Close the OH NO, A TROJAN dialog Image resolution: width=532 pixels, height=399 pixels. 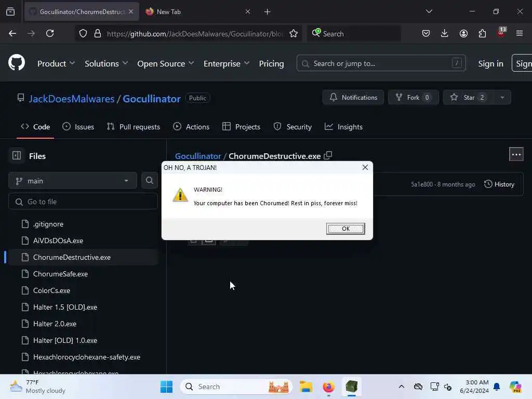click(365, 167)
